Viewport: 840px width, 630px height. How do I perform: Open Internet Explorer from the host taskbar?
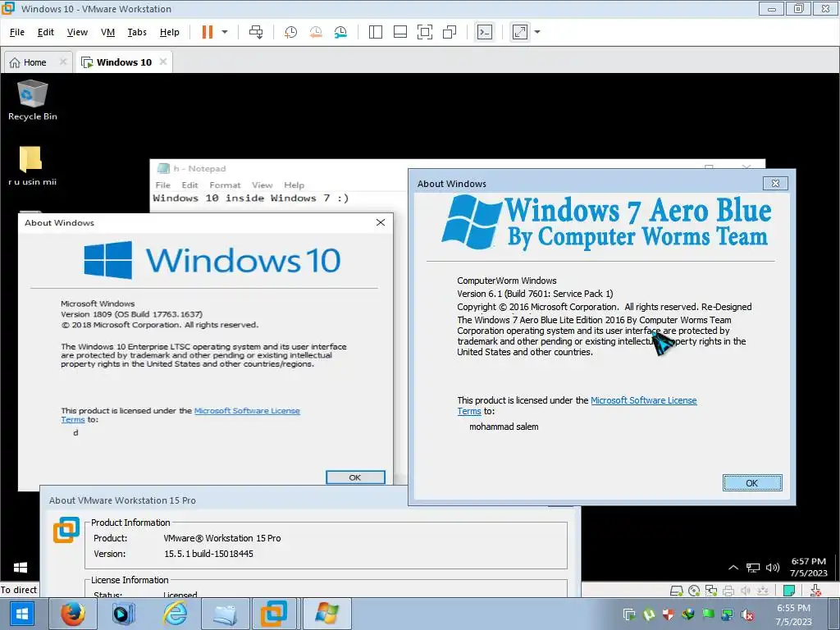(176, 614)
